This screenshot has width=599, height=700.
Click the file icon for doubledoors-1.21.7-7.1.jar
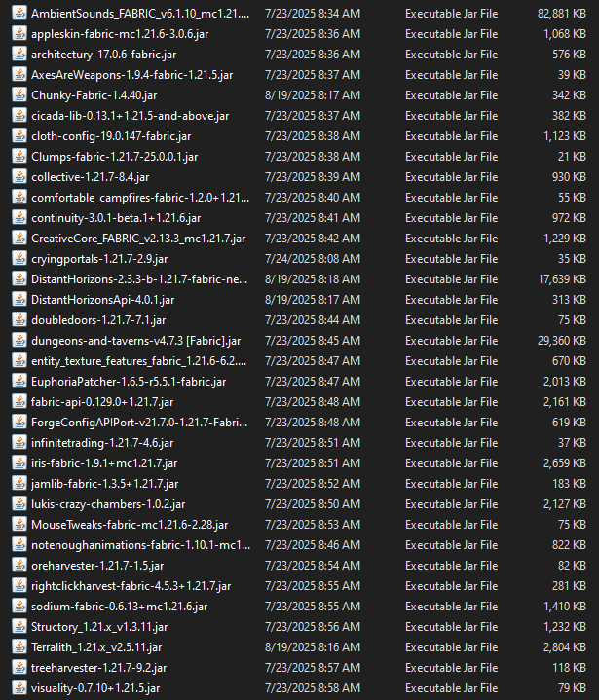19,320
